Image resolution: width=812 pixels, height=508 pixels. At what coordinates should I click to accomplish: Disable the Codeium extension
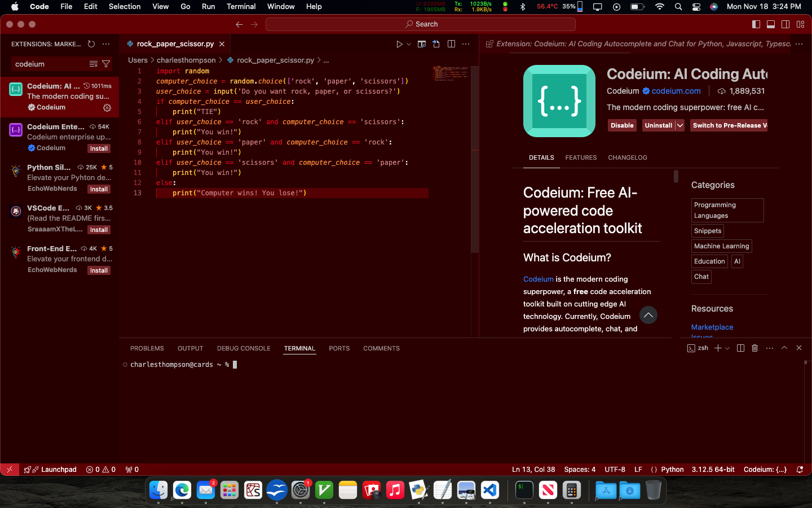tap(622, 125)
